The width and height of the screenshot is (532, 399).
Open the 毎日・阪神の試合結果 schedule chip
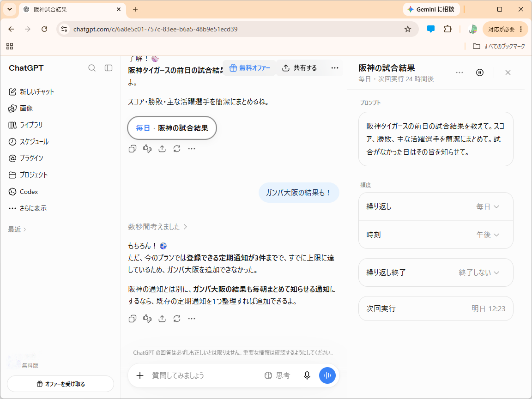[172, 128]
